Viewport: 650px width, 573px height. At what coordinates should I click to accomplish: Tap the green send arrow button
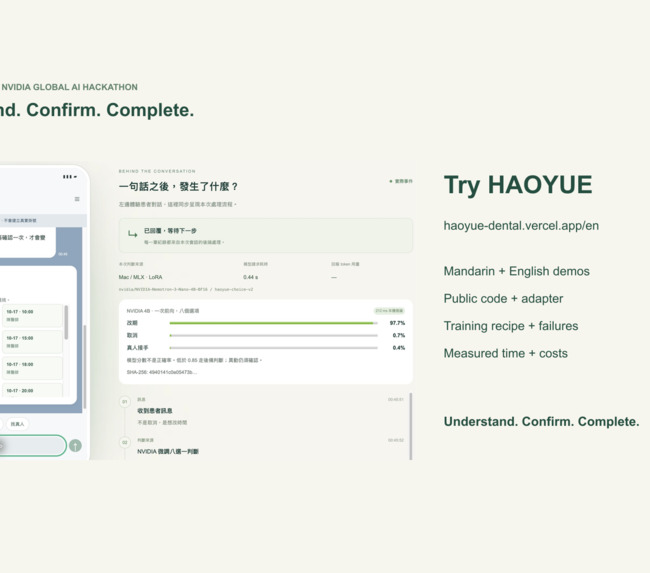75,445
